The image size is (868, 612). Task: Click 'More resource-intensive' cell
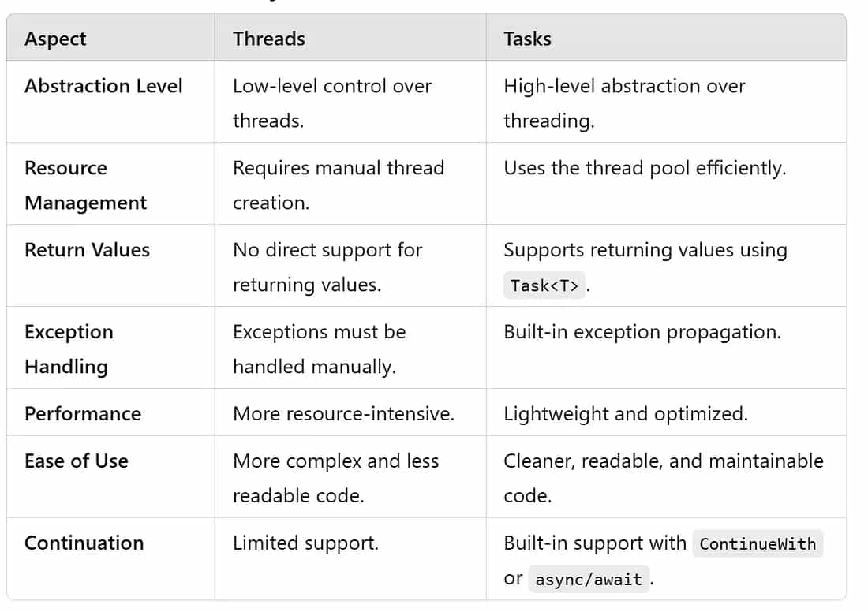[343, 413]
